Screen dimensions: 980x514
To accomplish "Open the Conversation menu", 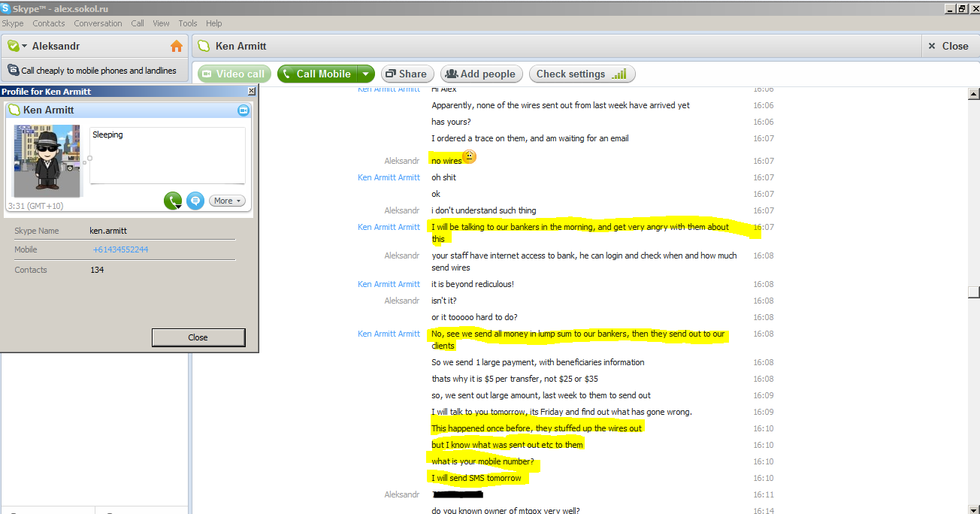I will (98, 23).
